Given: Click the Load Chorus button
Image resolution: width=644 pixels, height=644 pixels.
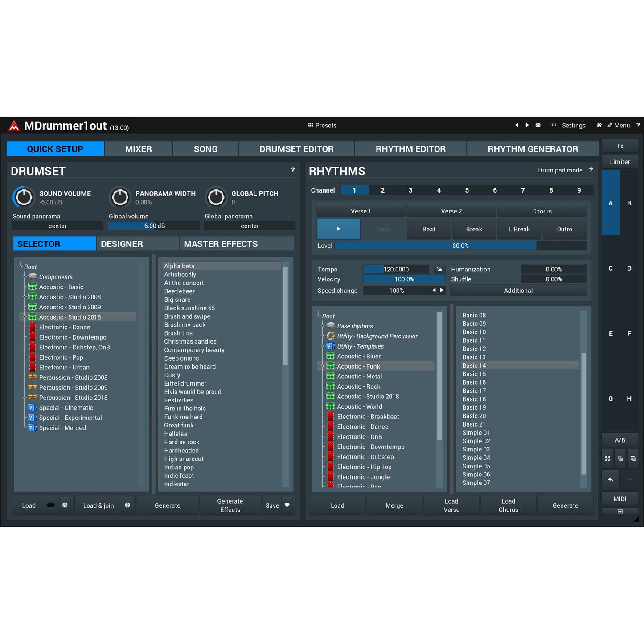Looking at the screenshot, I should [x=508, y=505].
